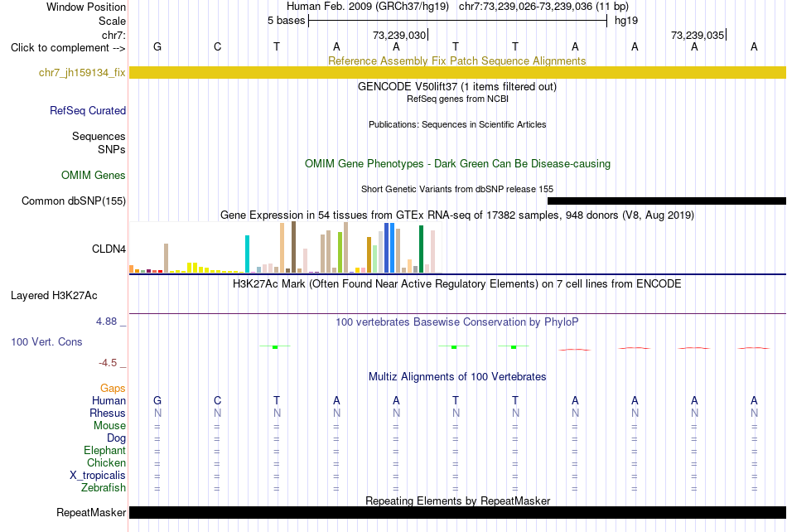Open 'Repeating Elements by RepeatMasker' title
787x532 pixels.
(x=457, y=501)
